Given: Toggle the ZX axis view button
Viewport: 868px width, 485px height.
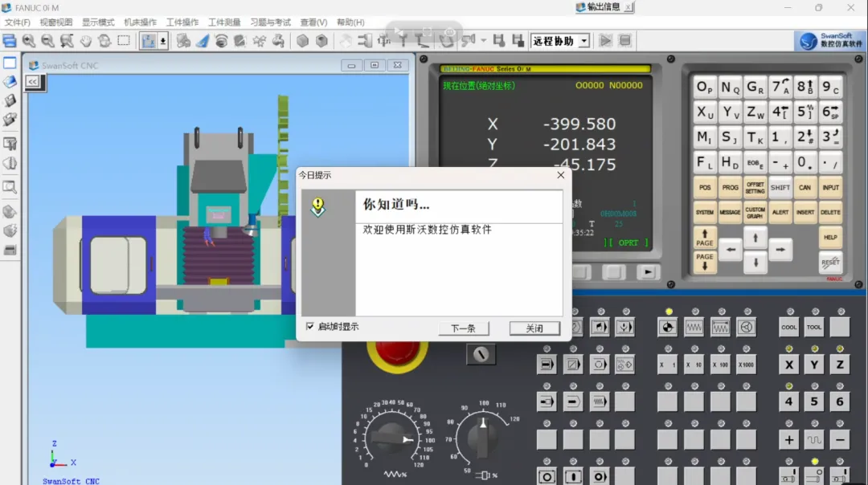Looking at the screenshot, I should [148, 41].
